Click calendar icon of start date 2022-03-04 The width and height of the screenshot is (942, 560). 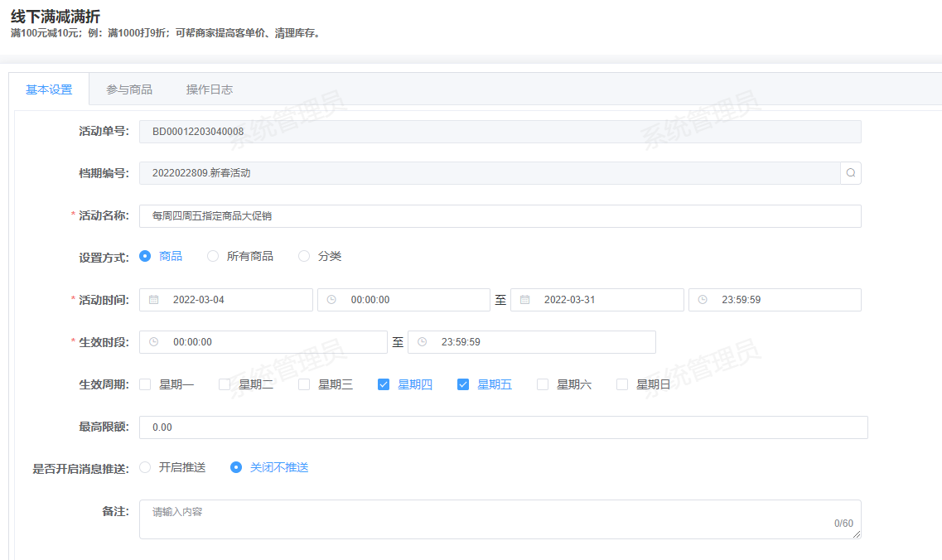(x=153, y=300)
